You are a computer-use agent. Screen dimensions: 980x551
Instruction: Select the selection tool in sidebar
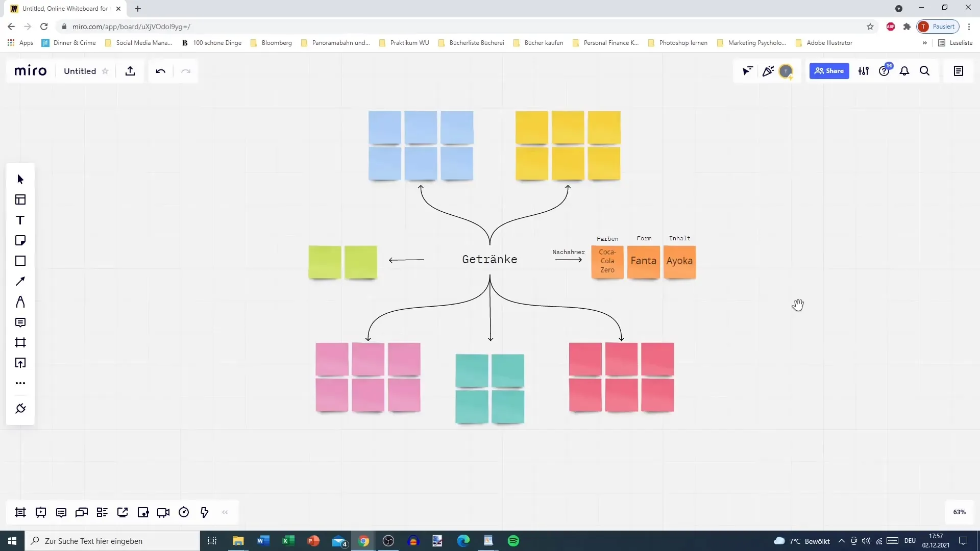[x=20, y=179]
